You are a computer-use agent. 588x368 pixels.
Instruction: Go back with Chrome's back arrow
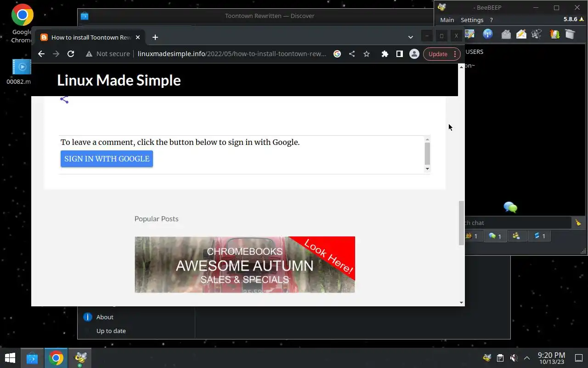[41, 54]
